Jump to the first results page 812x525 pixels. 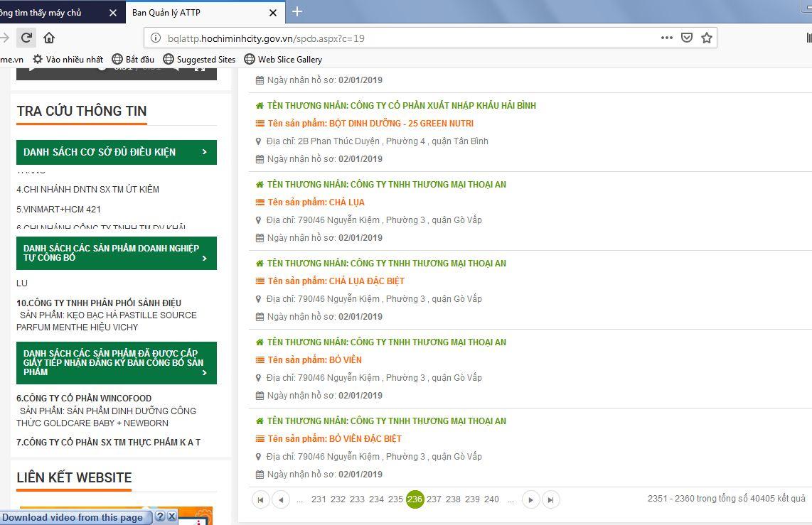(x=260, y=499)
